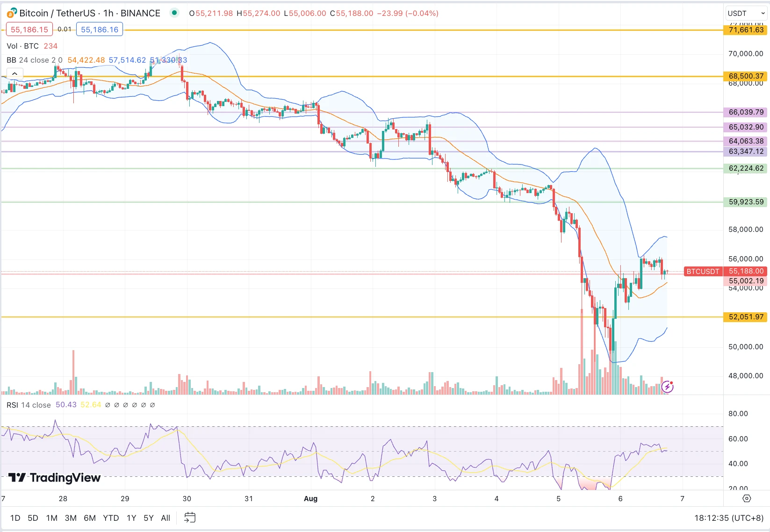This screenshot has width=770, height=532.
Task: Click the Vol · BTC indicator legend
Action: tap(22, 46)
